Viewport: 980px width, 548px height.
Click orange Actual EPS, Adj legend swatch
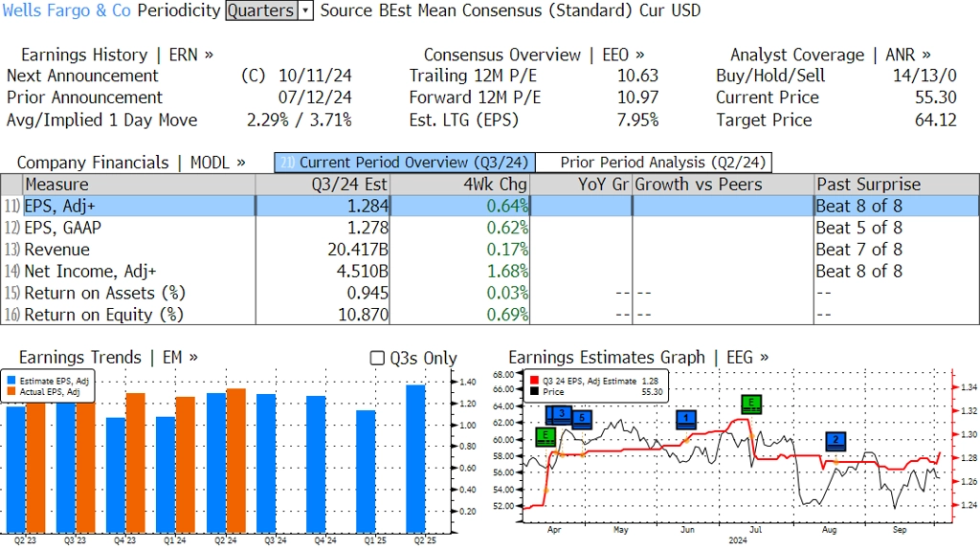point(11,392)
